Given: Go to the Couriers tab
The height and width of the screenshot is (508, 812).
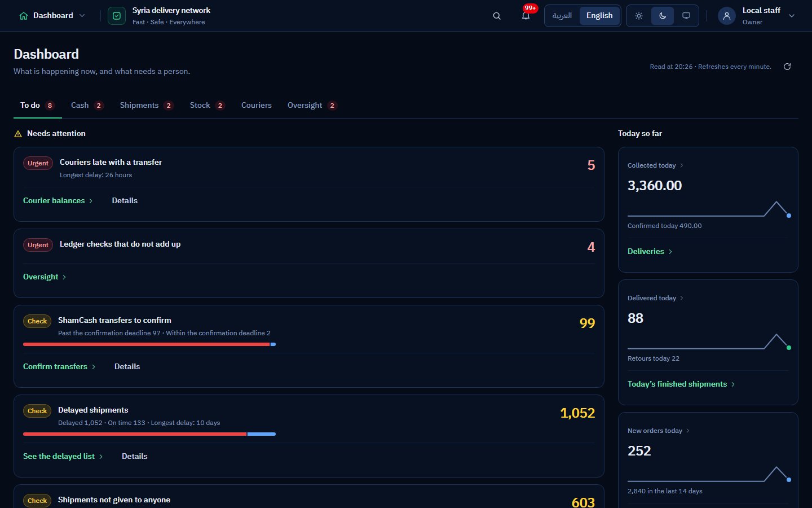Looking at the screenshot, I should pyautogui.click(x=257, y=106).
